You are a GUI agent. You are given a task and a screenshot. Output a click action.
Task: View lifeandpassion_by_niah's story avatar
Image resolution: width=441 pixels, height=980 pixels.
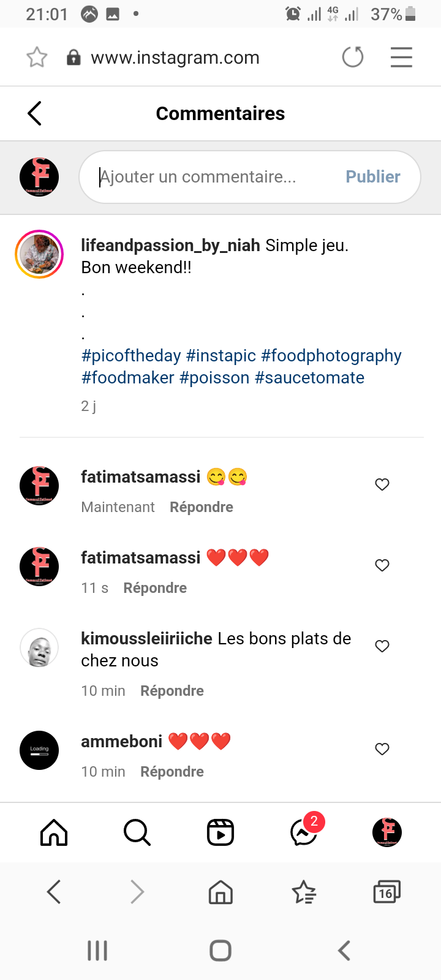(x=39, y=254)
